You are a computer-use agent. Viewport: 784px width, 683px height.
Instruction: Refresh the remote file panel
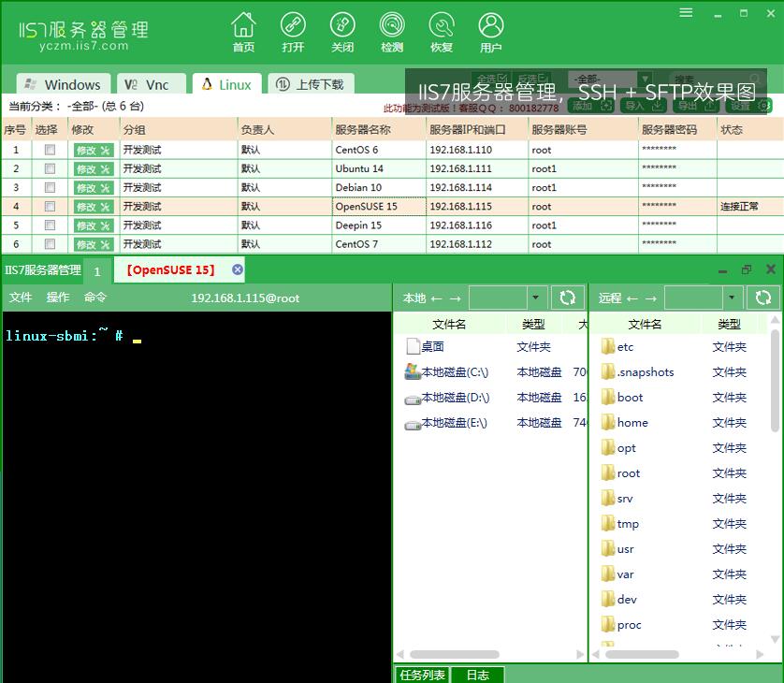[762, 298]
